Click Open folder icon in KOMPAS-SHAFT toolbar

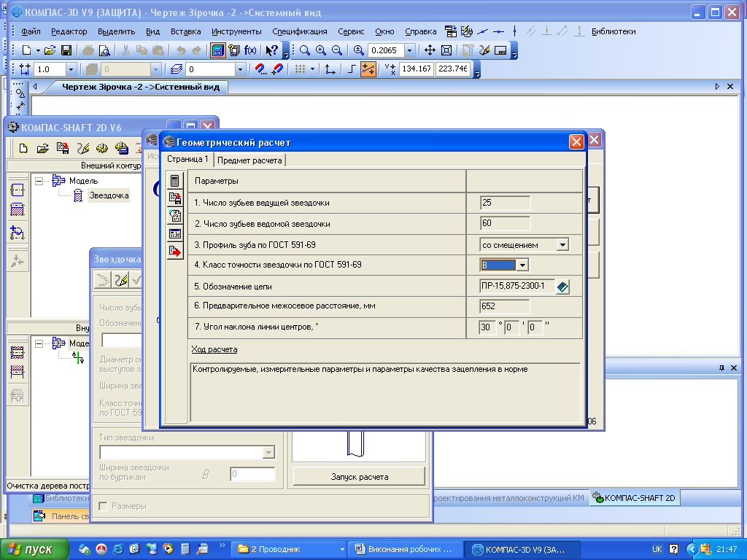tap(42, 148)
